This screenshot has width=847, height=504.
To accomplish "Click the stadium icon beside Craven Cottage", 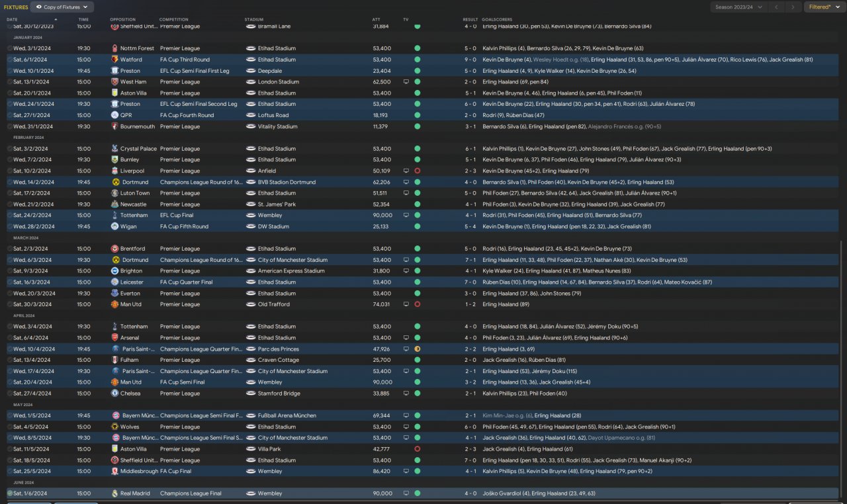I will coord(251,360).
